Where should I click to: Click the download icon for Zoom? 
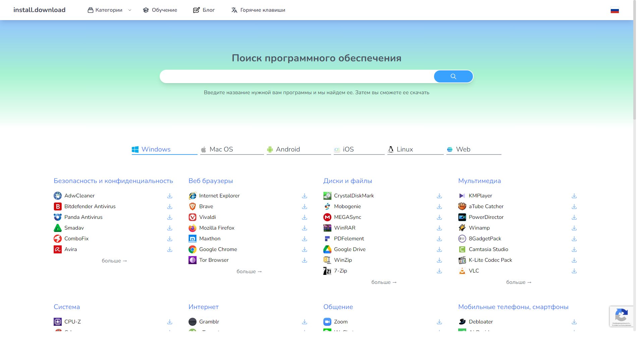(x=439, y=322)
